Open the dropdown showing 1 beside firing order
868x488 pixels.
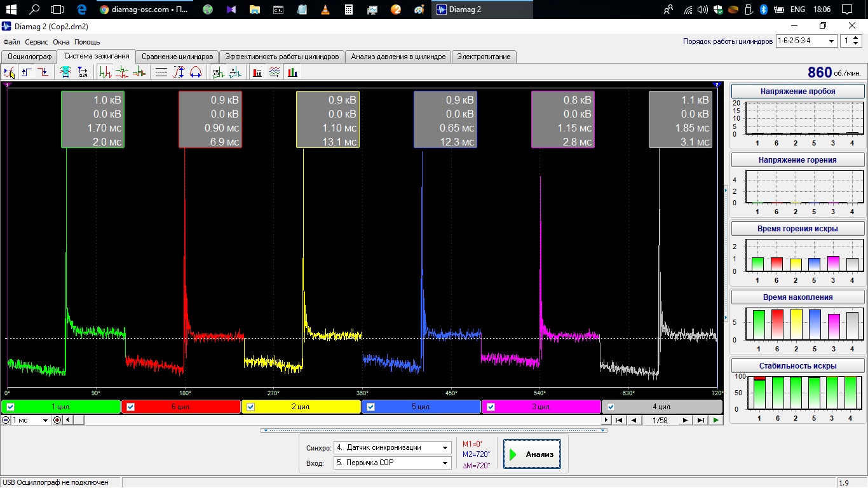tap(851, 41)
